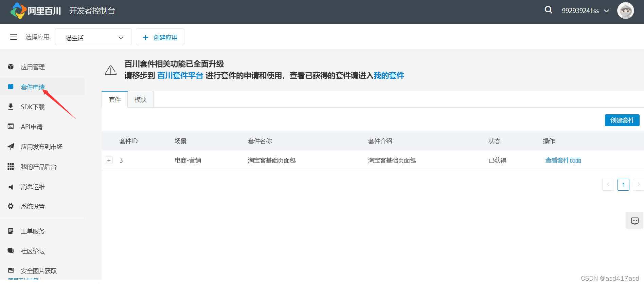Click the user avatar image
The image size is (644, 284).
point(625,11)
